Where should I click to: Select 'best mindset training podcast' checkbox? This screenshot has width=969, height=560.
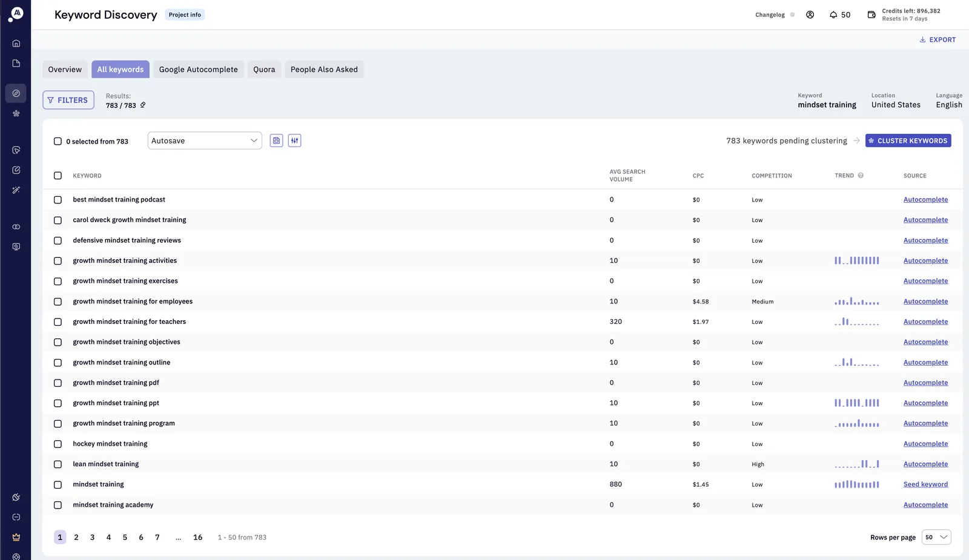58,200
